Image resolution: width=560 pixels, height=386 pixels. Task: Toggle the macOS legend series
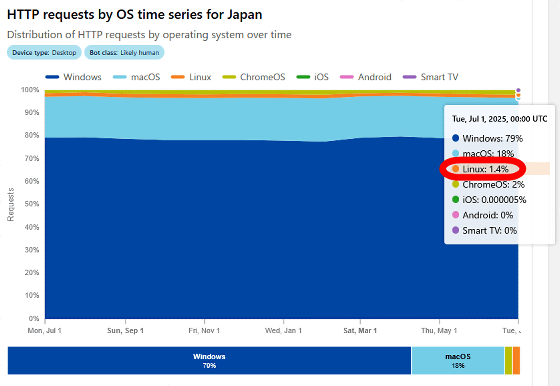pyautogui.click(x=136, y=77)
